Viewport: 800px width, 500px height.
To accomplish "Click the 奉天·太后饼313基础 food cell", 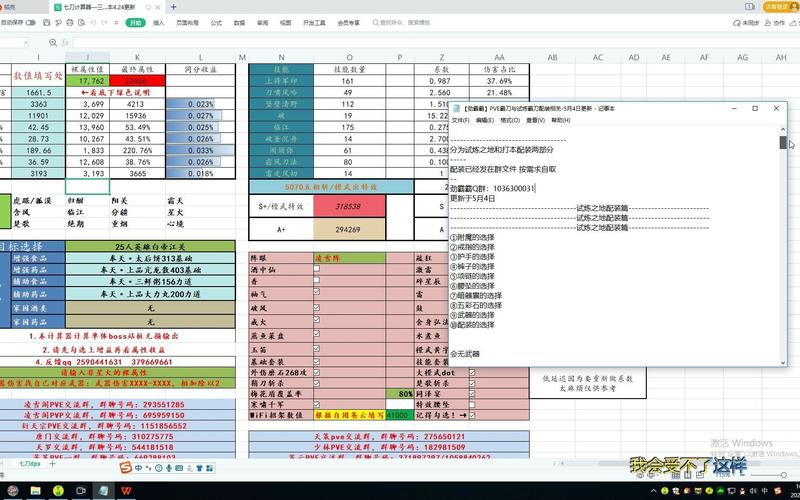I will coord(151,258).
